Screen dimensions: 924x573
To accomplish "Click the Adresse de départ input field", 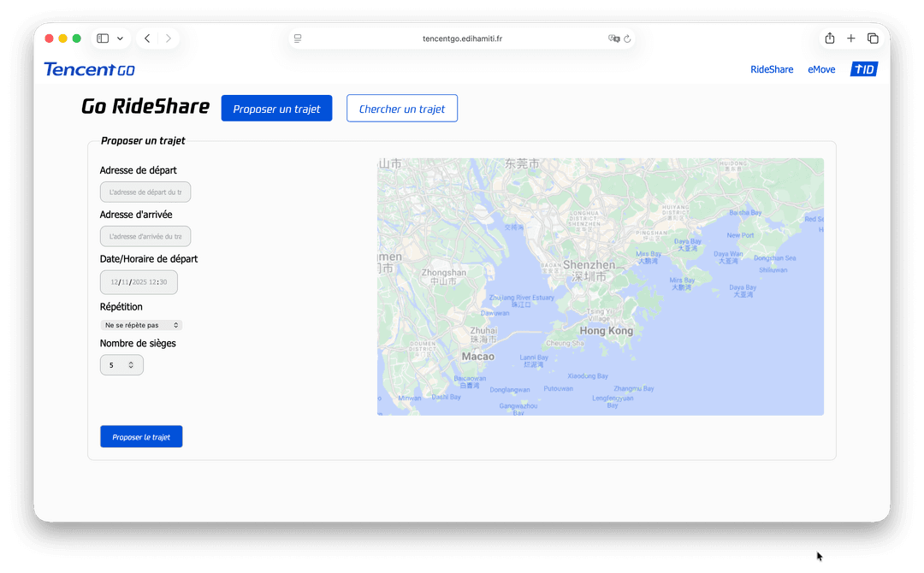I will click(x=145, y=192).
